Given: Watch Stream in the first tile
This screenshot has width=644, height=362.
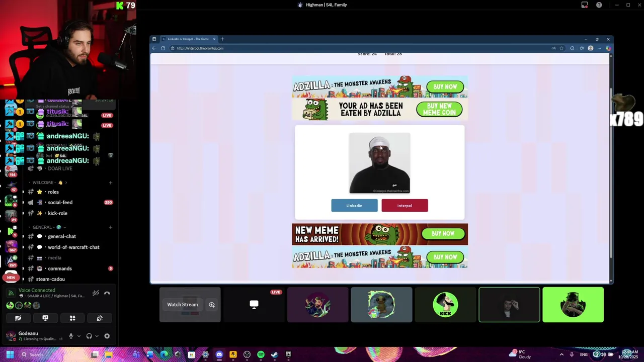Looking at the screenshot, I should [x=183, y=305].
